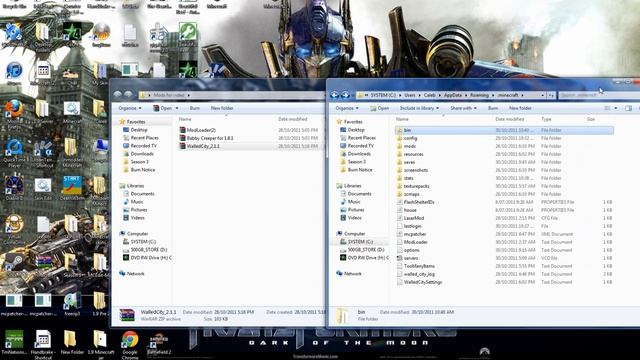Open the Handbrake shortcut on desktop
Viewport: 640px width, 360px height.
click(x=43, y=345)
